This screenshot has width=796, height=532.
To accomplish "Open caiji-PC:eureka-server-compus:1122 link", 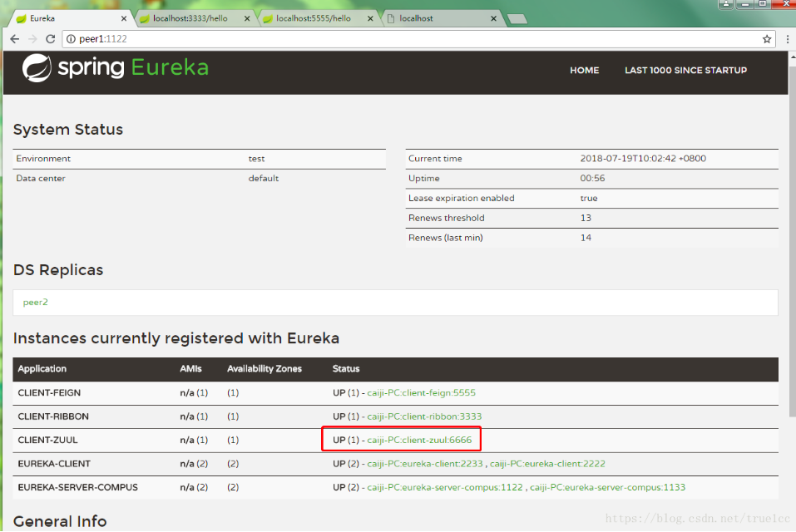I will pos(445,487).
